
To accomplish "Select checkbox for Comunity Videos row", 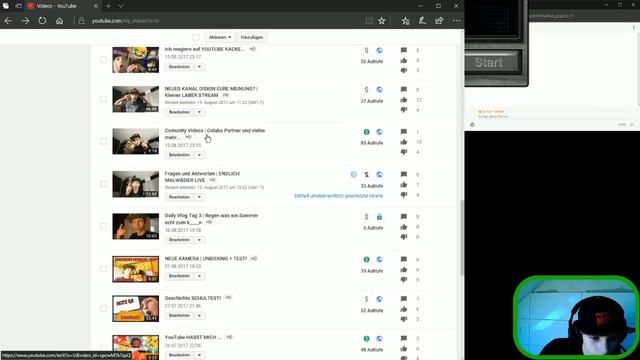I will pyautogui.click(x=103, y=141).
